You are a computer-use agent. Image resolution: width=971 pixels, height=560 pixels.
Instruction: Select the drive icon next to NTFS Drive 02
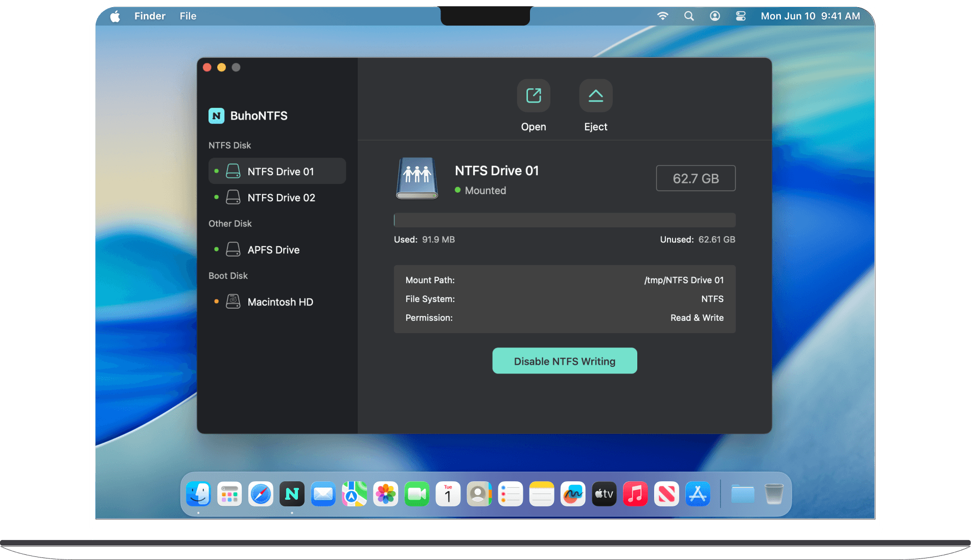(x=233, y=197)
